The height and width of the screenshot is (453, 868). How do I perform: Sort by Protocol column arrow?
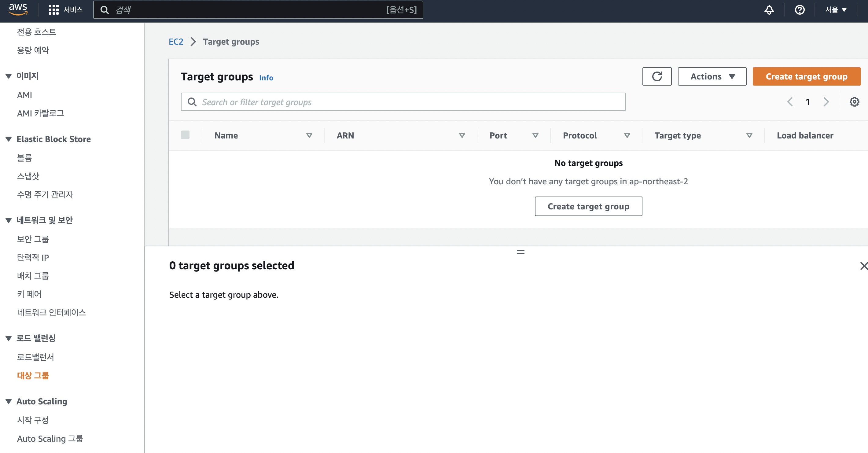tap(627, 135)
